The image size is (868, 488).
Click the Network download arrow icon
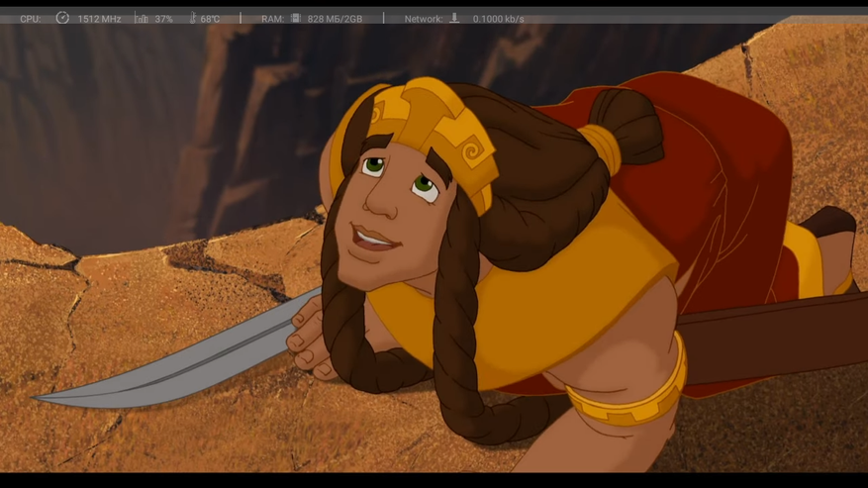click(454, 18)
